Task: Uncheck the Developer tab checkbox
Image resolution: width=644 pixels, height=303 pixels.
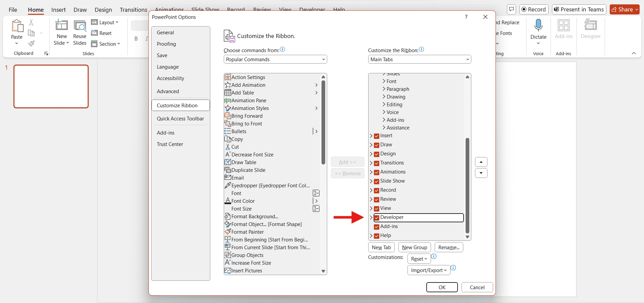Action: coord(377,218)
